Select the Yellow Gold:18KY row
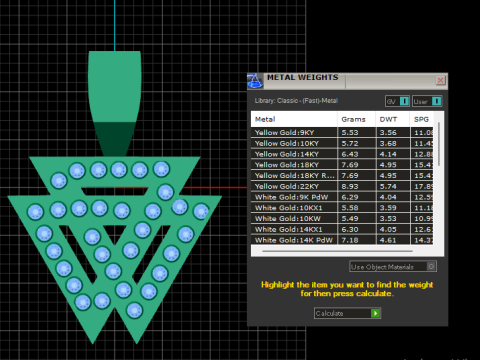480x360 pixels. pyautogui.click(x=342, y=165)
